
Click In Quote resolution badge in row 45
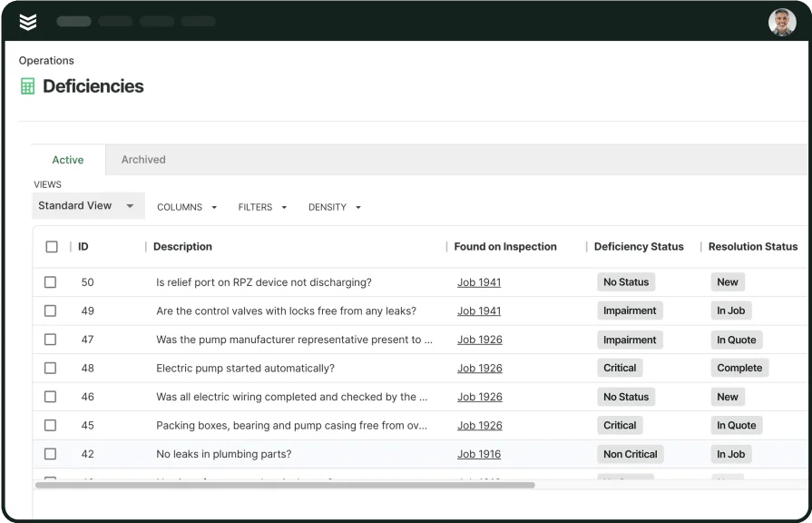(737, 425)
